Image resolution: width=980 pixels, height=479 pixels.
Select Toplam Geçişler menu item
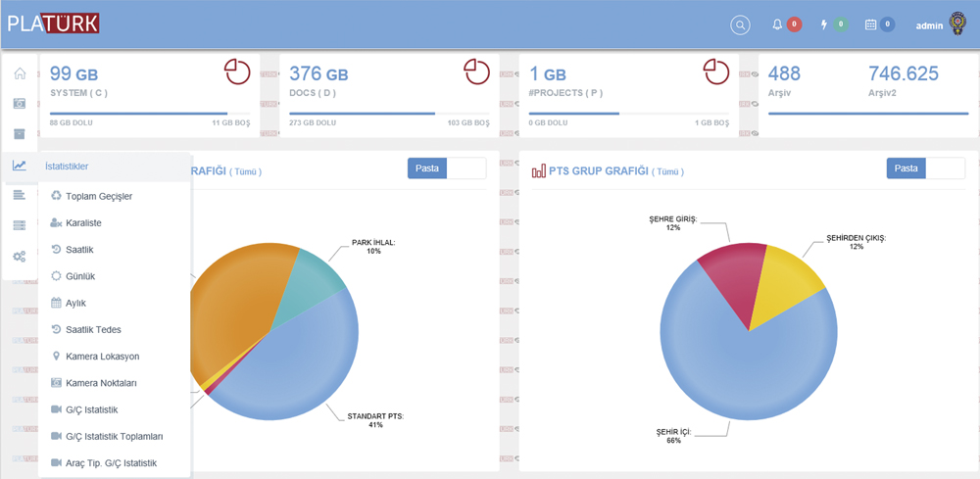coord(98,196)
